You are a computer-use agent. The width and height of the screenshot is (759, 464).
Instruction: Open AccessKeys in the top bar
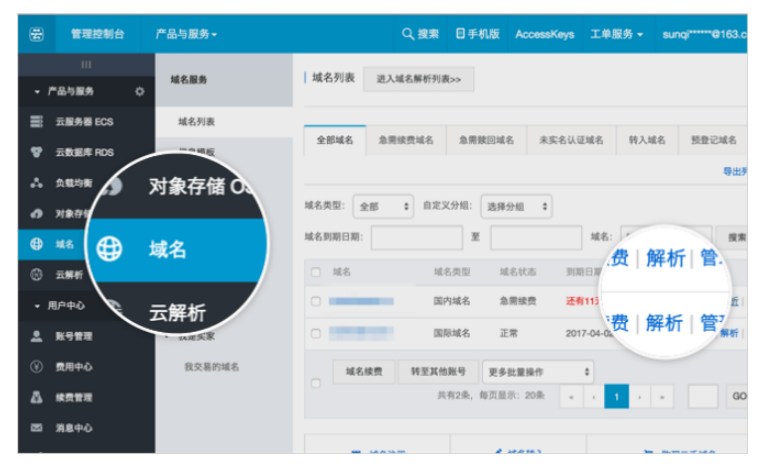point(545,34)
